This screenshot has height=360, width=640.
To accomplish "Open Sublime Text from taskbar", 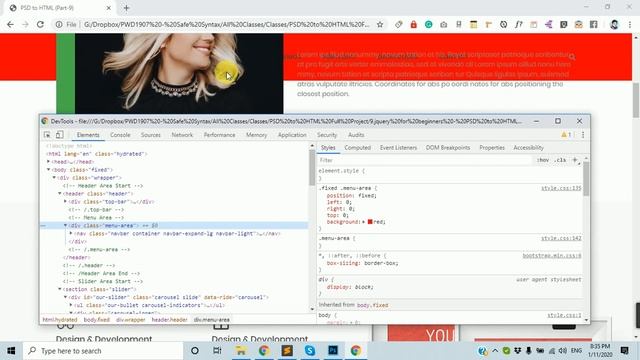I will click(x=287, y=351).
